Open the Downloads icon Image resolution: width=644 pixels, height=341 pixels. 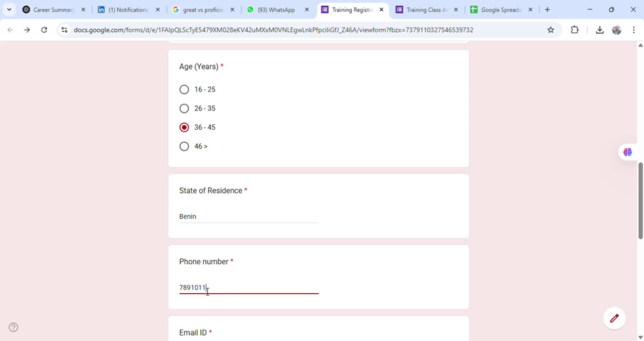pos(600,30)
